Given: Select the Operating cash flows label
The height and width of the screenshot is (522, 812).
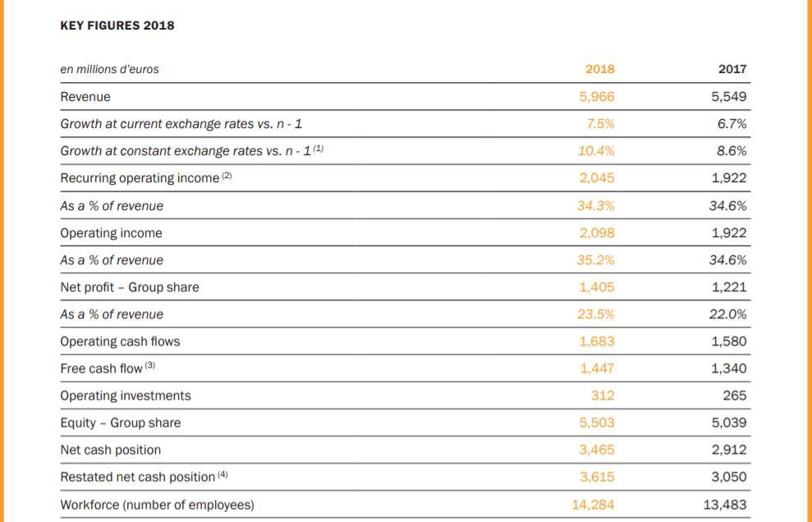Looking at the screenshot, I should tap(120, 341).
